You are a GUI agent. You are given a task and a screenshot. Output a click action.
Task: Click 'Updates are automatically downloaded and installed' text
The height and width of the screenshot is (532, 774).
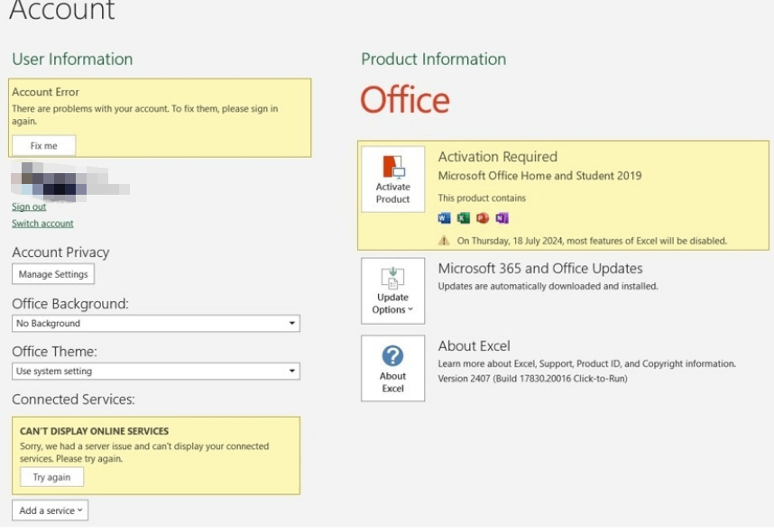click(x=548, y=286)
